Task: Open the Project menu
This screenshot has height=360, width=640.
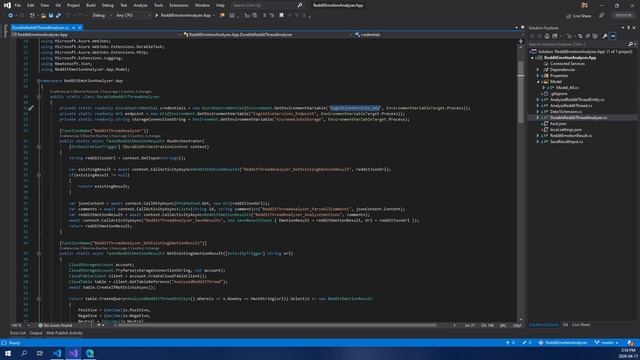Action: tap(73, 5)
